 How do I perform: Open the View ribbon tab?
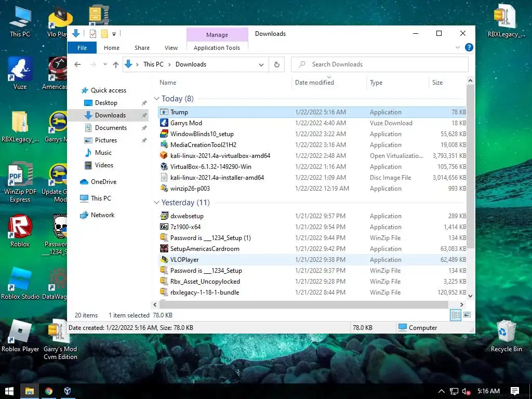tap(171, 48)
